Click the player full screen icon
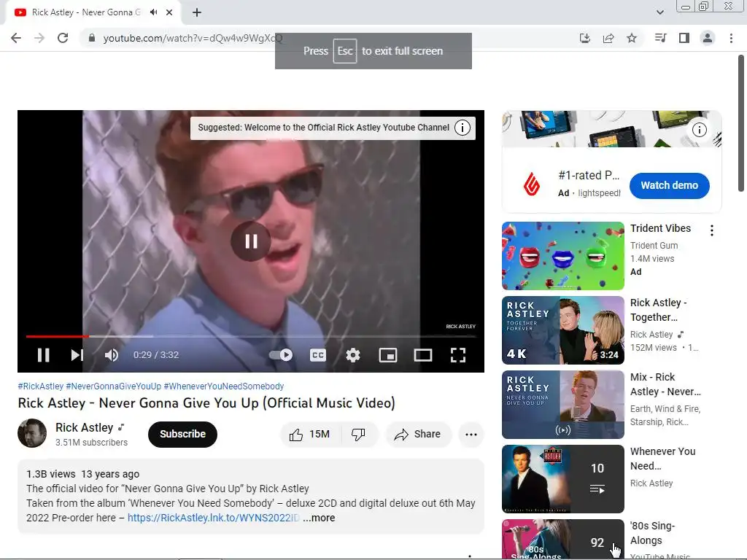The width and height of the screenshot is (747, 560). click(x=458, y=355)
